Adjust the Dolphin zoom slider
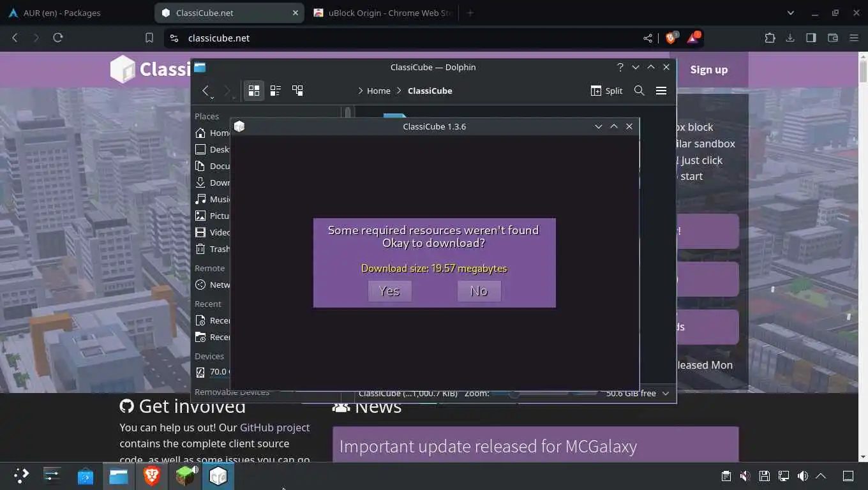 [530, 394]
